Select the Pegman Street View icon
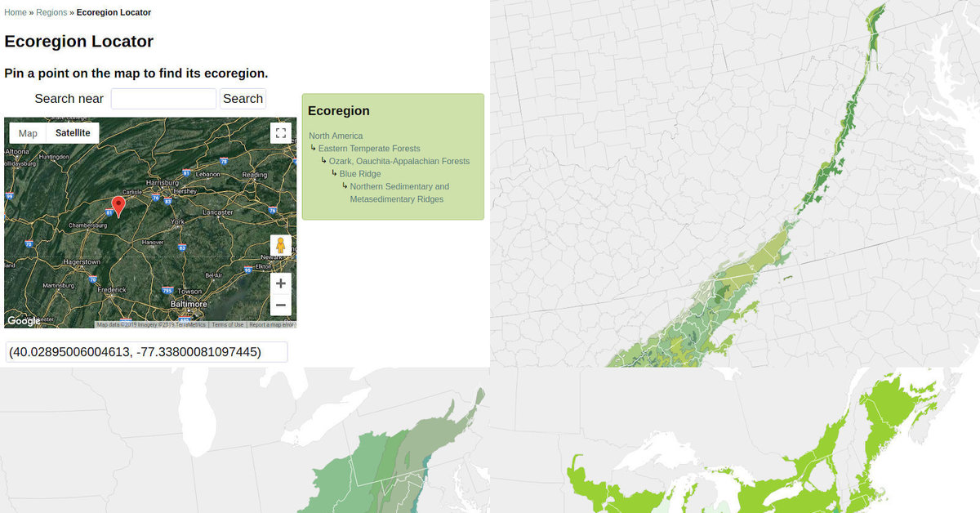 pos(280,245)
